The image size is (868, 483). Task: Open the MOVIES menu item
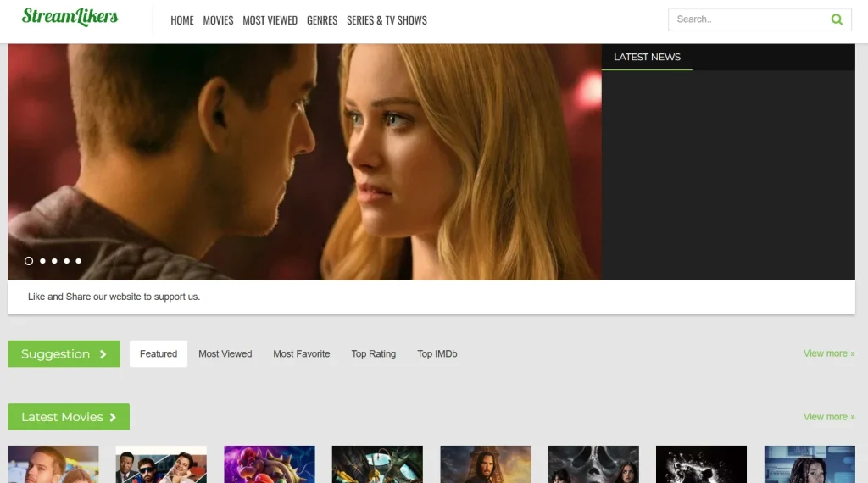click(x=218, y=20)
